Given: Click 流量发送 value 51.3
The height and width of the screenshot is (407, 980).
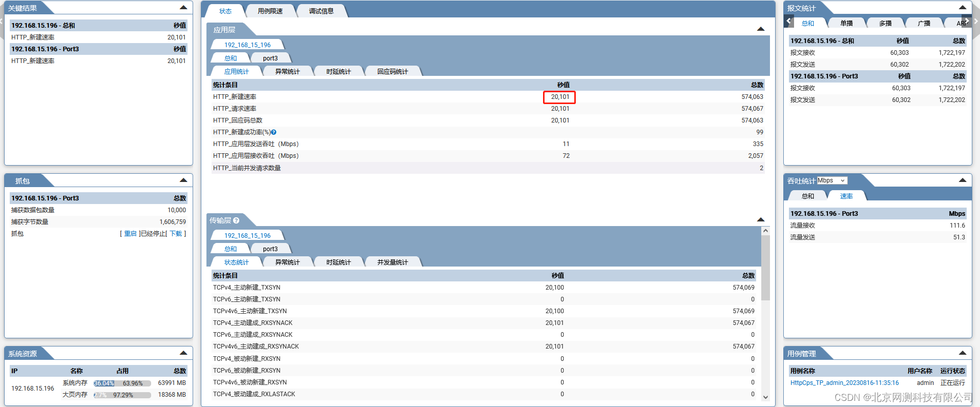Looking at the screenshot, I should pyautogui.click(x=959, y=237).
